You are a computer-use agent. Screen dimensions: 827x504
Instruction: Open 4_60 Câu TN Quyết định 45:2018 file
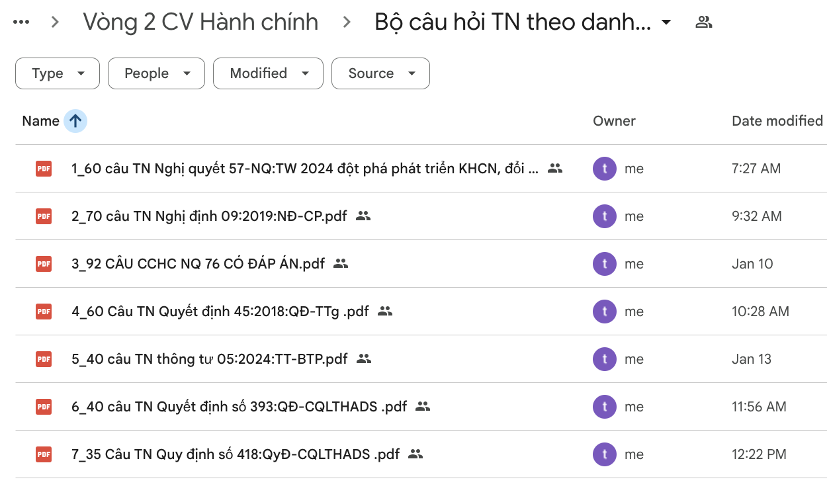click(x=220, y=312)
